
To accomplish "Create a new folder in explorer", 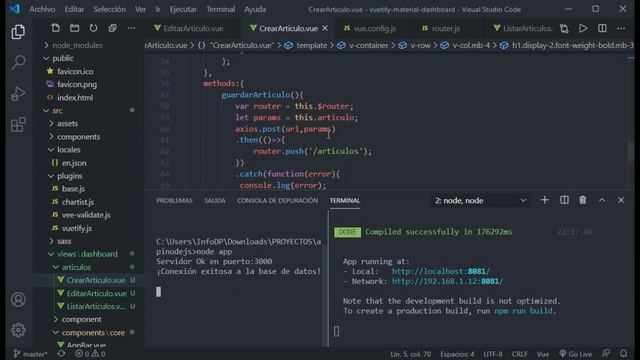I will [74, 28].
